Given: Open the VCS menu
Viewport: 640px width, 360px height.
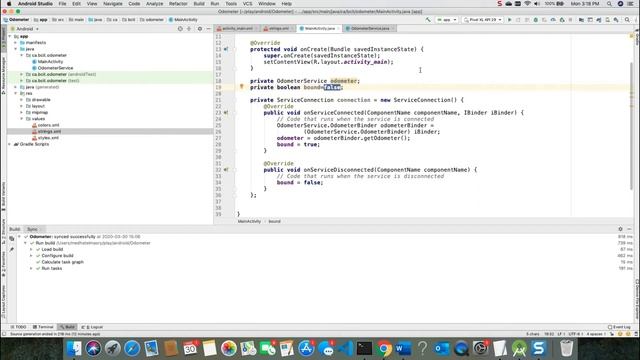Looking at the screenshot, I should pyautogui.click(x=247, y=4).
